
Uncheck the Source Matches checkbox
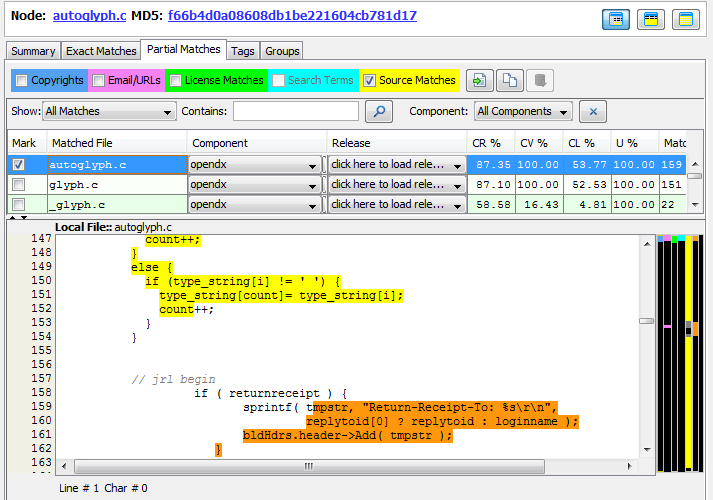click(x=369, y=81)
